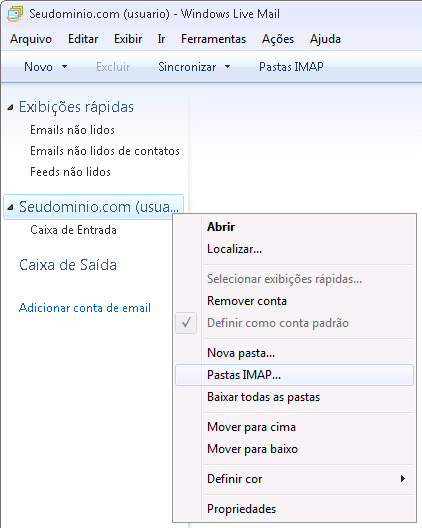Screen dimensions: 422x528
Task: Collapse the Seudominio.com account triangle
Action: tap(10, 207)
